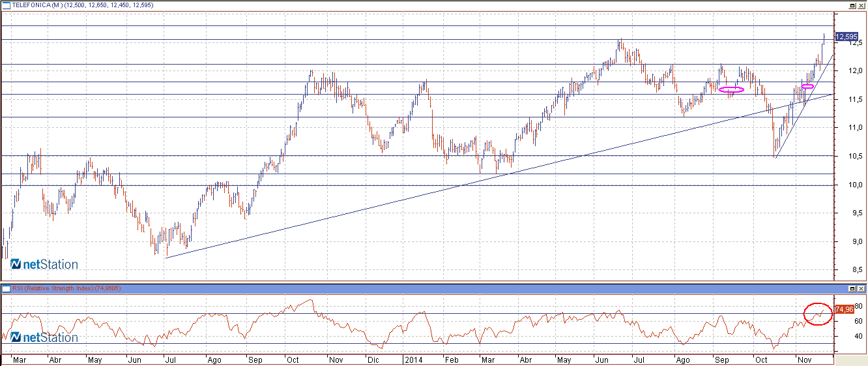
Task: Click the 11,5 price axis label
Action: pyautogui.click(x=856, y=99)
